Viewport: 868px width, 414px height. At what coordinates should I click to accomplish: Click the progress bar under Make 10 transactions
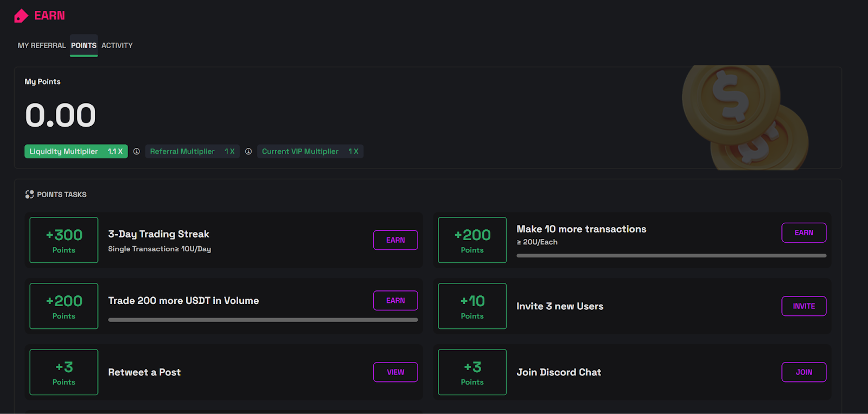[671, 256]
